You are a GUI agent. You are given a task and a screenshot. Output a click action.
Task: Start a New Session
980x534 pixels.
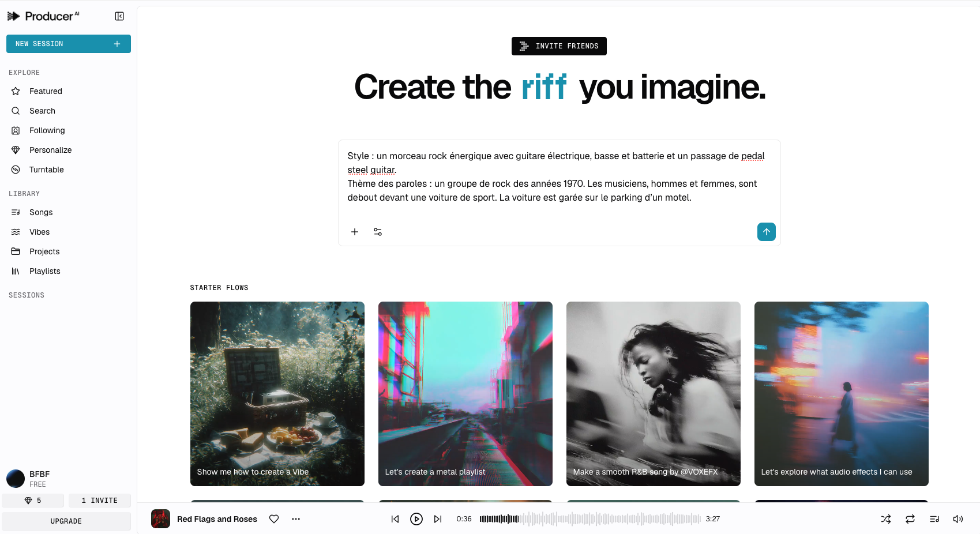(68, 44)
